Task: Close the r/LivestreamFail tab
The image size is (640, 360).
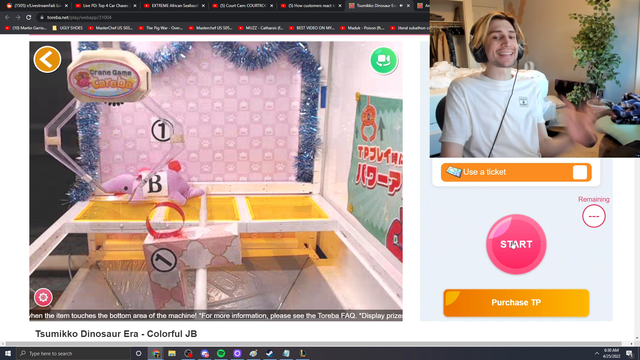Action: [x=66, y=6]
